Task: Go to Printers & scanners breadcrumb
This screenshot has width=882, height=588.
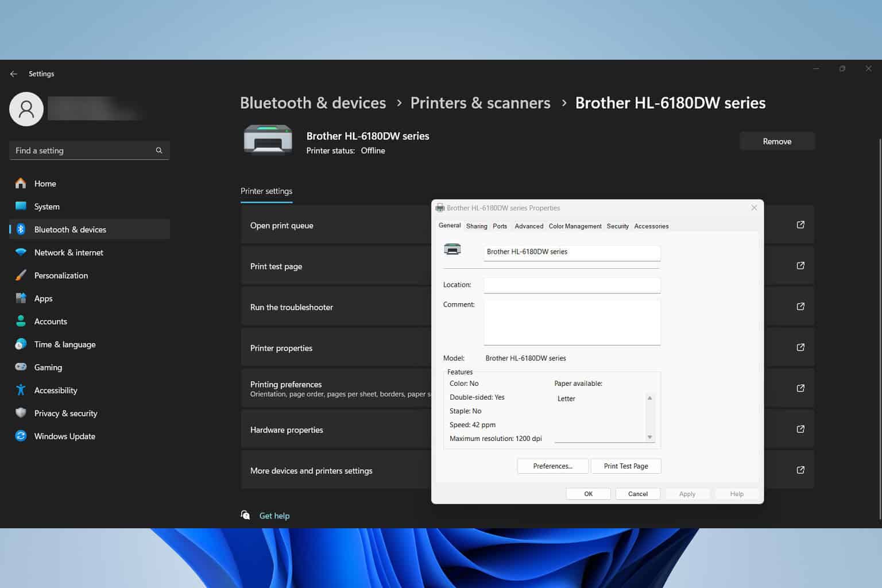Action: coord(480,103)
